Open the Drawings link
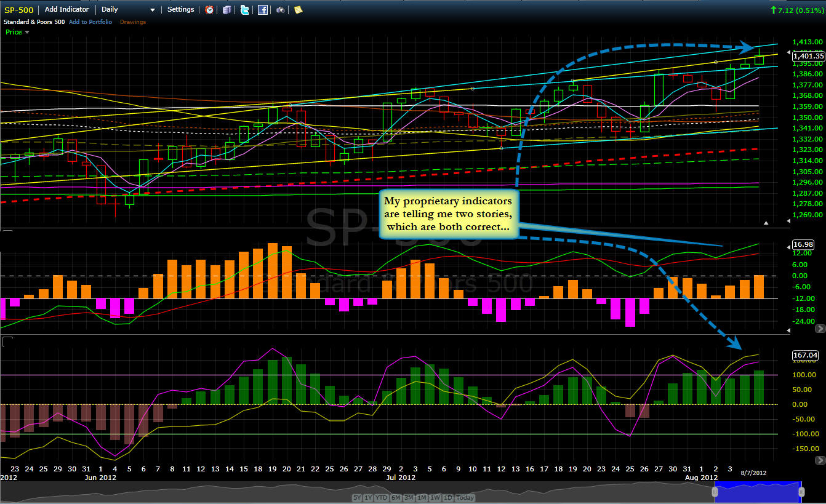Image resolution: width=826 pixels, height=504 pixels. pos(133,22)
